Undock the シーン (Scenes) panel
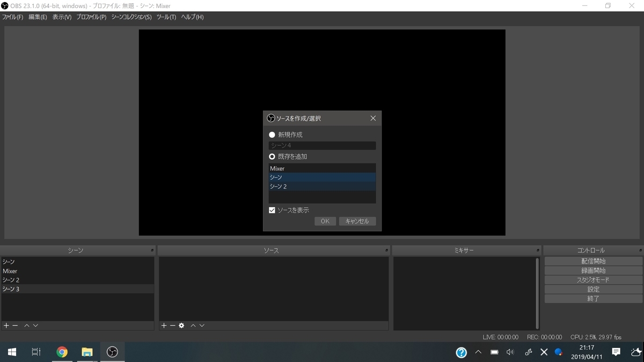Screen dimensions: 644x362 tap(152, 250)
